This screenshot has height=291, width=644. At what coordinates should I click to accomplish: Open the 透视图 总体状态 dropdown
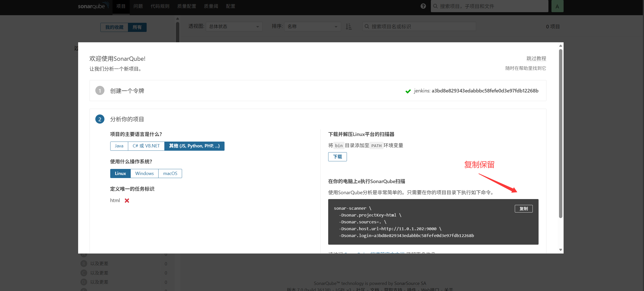(x=234, y=27)
